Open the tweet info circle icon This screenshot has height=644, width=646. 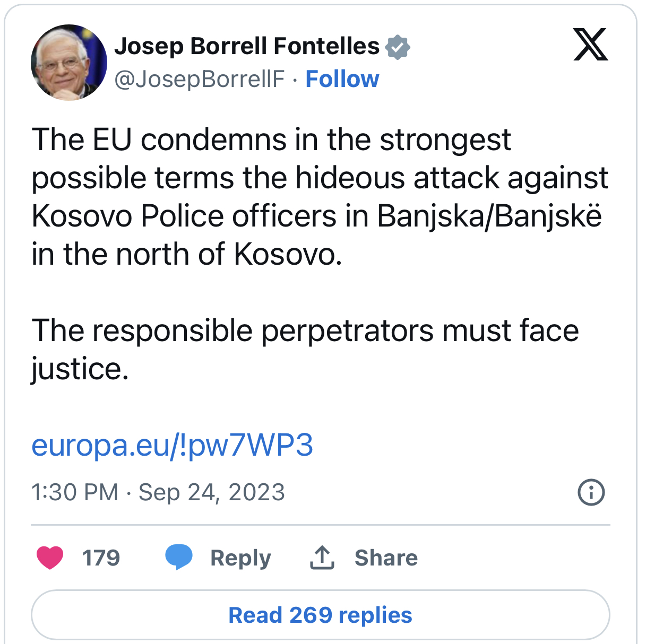click(590, 492)
